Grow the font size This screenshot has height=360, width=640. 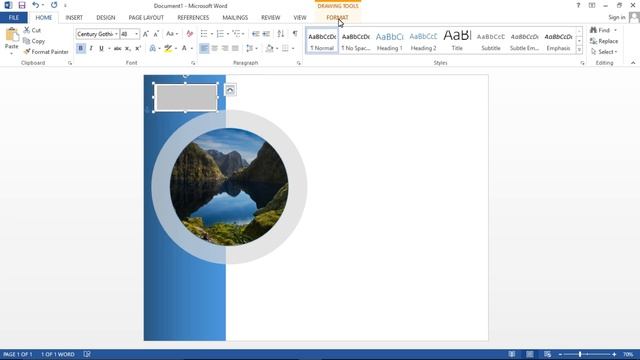coord(146,34)
